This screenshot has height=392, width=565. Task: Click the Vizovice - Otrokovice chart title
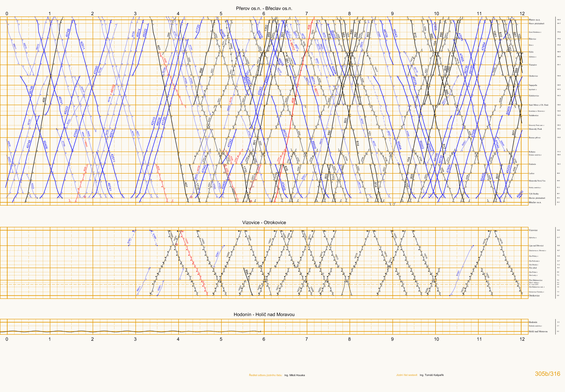(264, 223)
